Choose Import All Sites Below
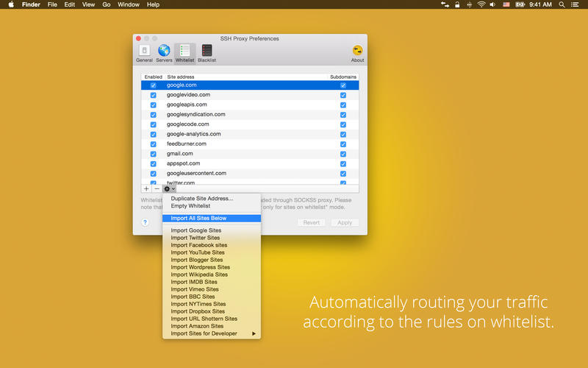Viewport: 588px width, 368px height. point(198,218)
